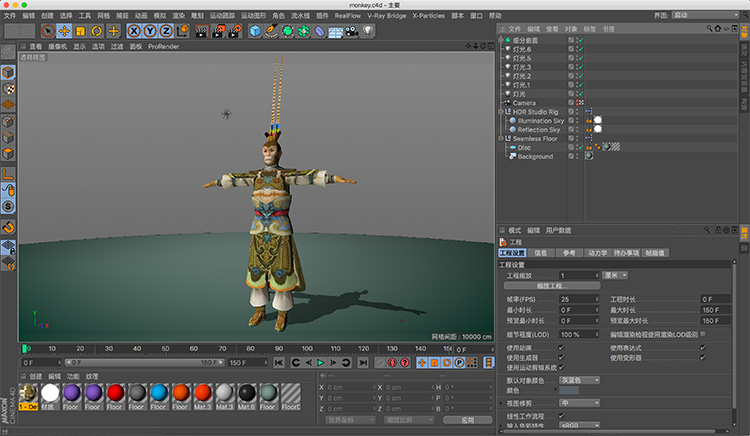750x436 pixels.
Task: Expand the HDR Studio Rig object
Action: (501, 112)
